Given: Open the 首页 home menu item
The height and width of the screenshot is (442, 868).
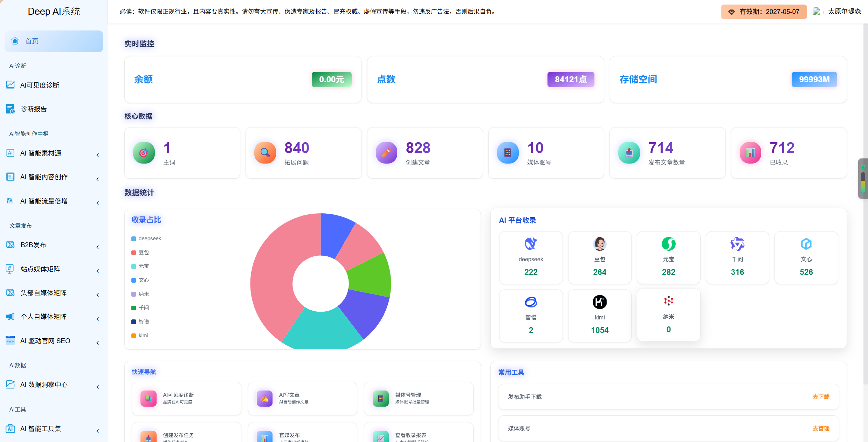Looking at the screenshot, I should click(54, 41).
